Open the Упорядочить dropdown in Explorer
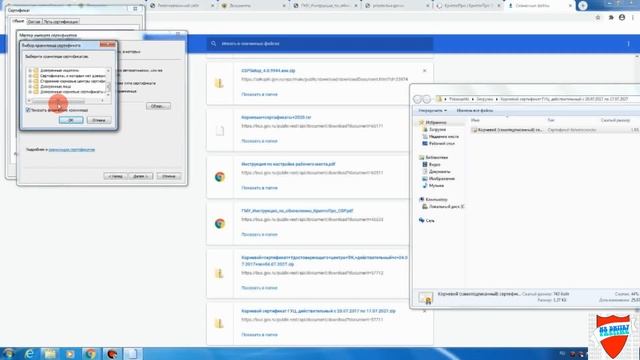This screenshot has height=360, width=640. coord(433,111)
